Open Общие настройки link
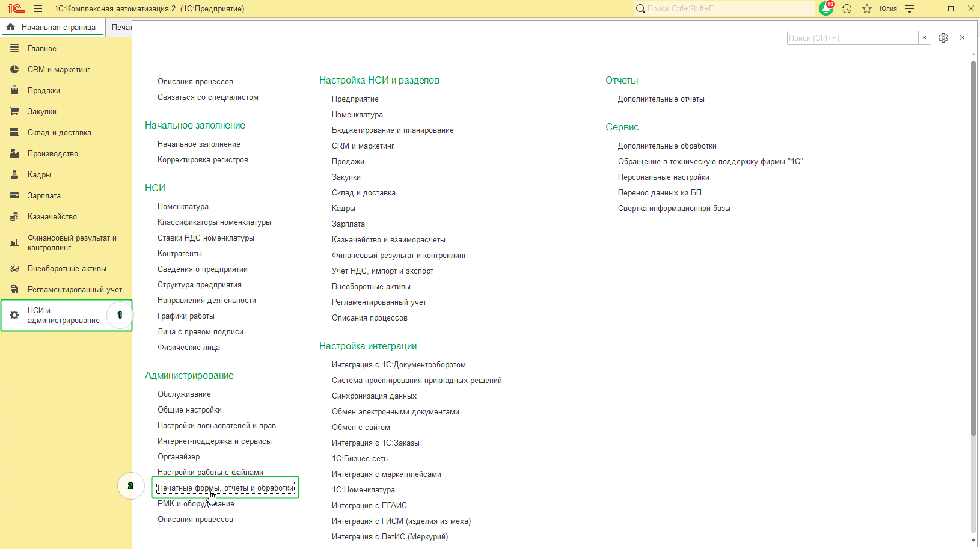Screen dimensions: 980x549 coord(189,409)
